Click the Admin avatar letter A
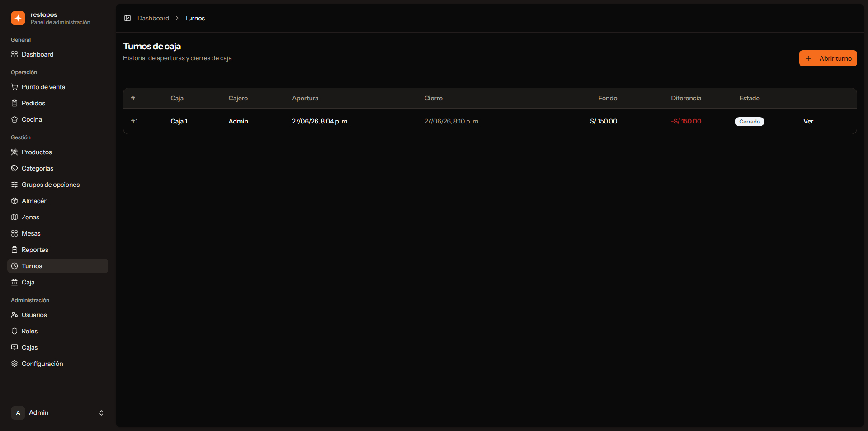The image size is (868, 431). pyautogui.click(x=18, y=413)
